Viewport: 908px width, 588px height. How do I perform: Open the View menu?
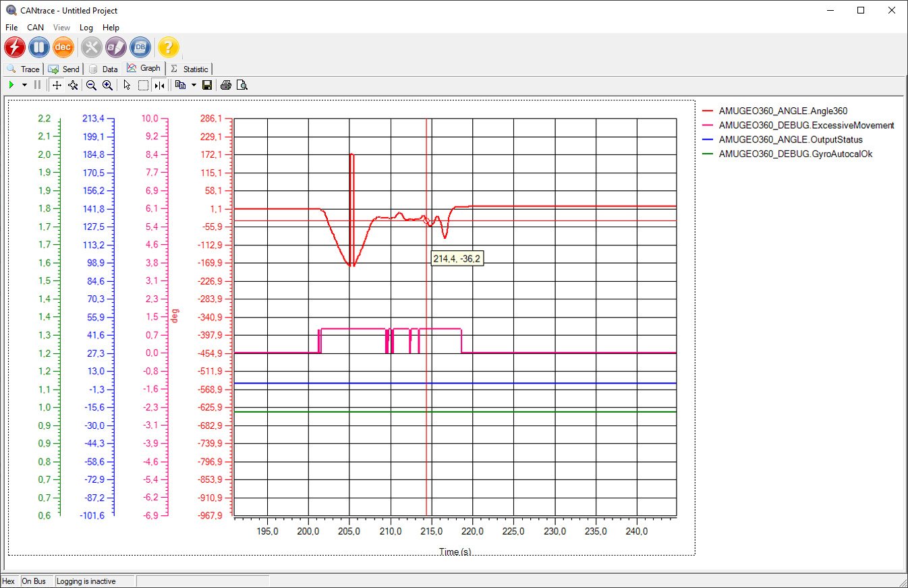61,28
